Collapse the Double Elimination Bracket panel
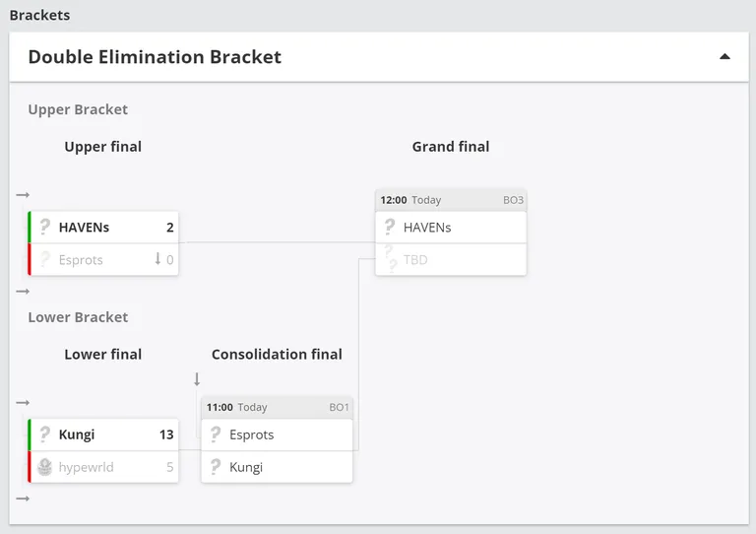 coord(724,56)
